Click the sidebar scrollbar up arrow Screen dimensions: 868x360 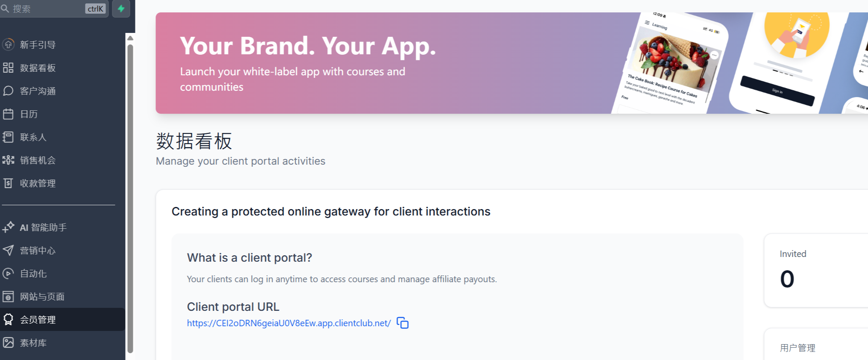pos(130,38)
